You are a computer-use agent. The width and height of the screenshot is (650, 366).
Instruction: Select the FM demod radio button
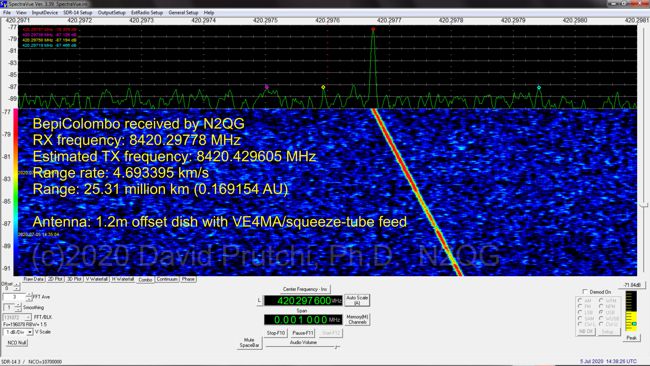(x=580, y=306)
